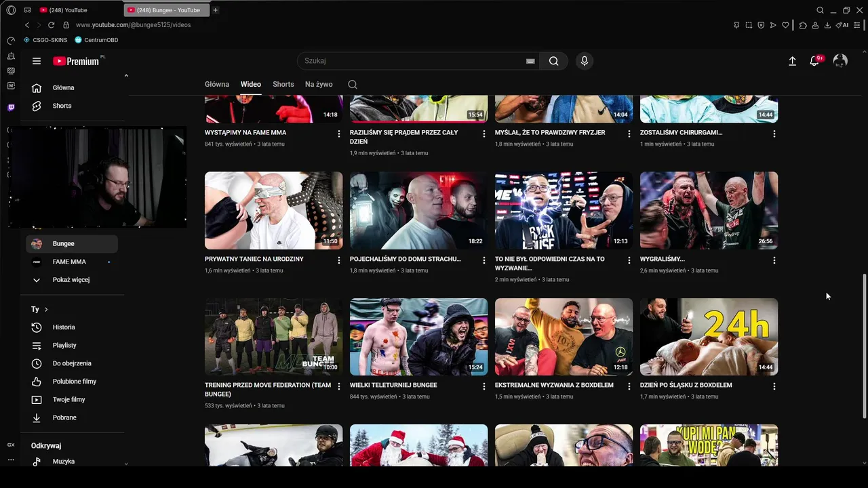
Task: Open POJECHALIŚMY DO DOMU STRACHU video title
Action: click(x=406, y=259)
